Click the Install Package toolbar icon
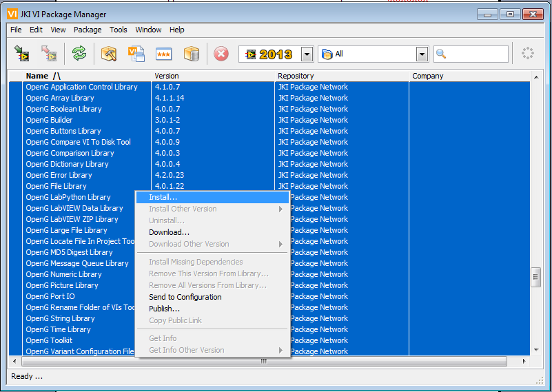Viewport: 552px width, 392px height. (x=22, y=54)
